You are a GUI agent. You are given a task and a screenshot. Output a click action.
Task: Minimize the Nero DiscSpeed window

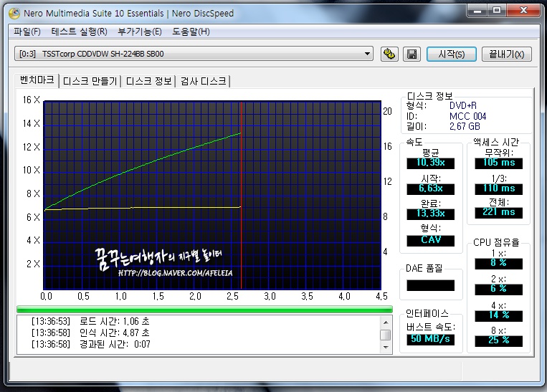tap(477, 11)
